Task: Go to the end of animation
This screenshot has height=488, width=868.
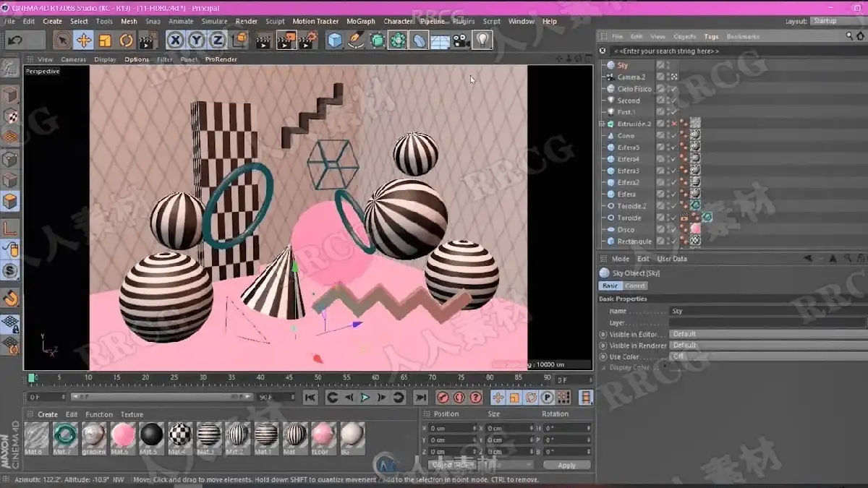Action: (420, 398)
